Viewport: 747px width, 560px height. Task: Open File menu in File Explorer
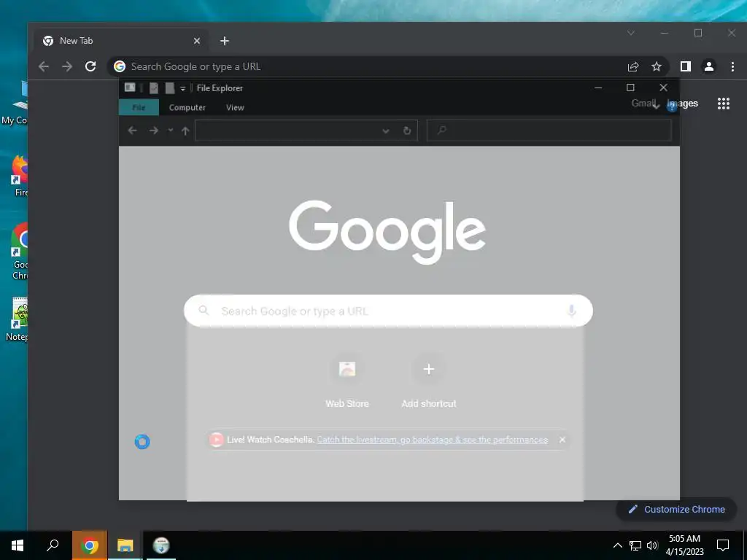click(139, 107)
